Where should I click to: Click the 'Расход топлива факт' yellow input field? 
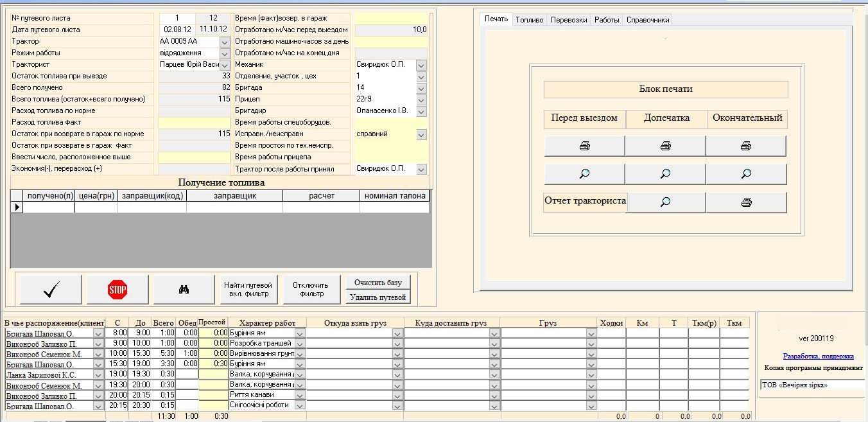[194, 122]
